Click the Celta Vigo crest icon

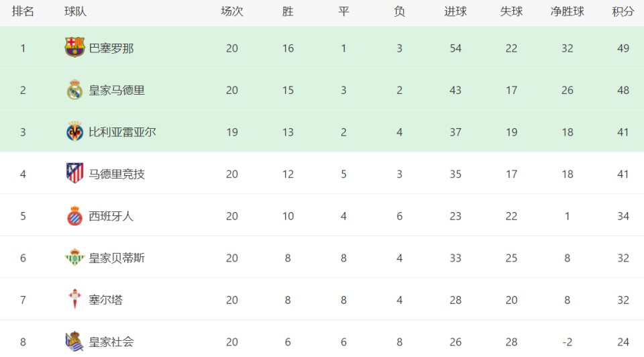pos(74,299)
